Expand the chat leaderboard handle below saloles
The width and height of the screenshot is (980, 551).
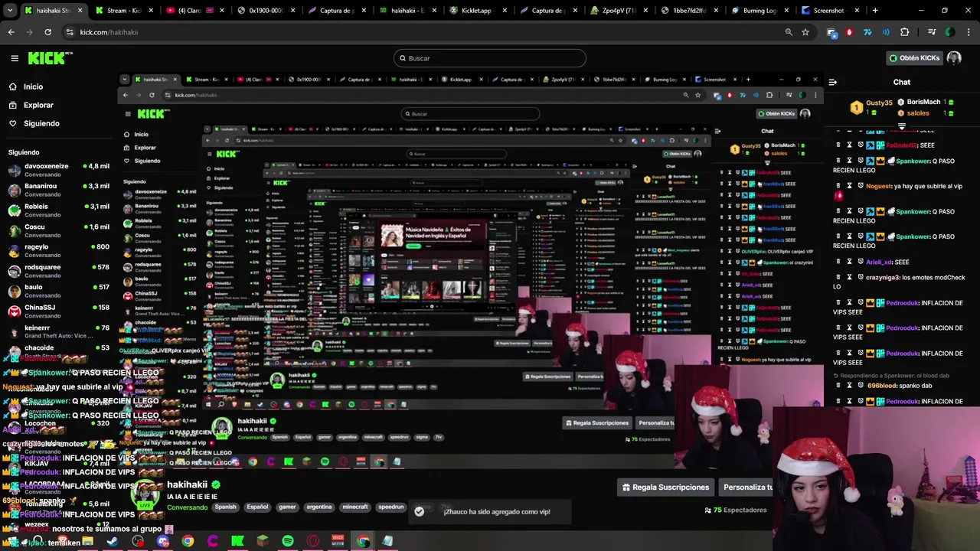click(x=902, y=126)
